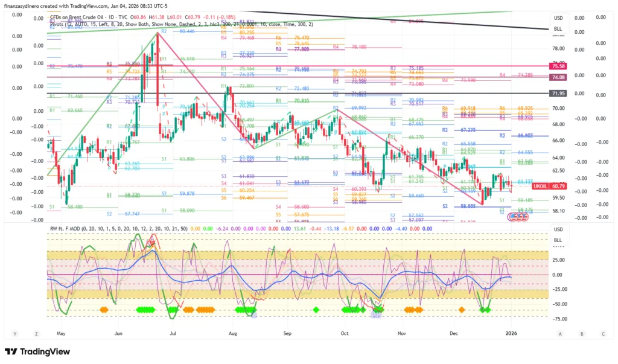Click the C scale button at bottom right
Image resolution: width=618 pixels, height=364 pixels.
click(x=603, y=334)
